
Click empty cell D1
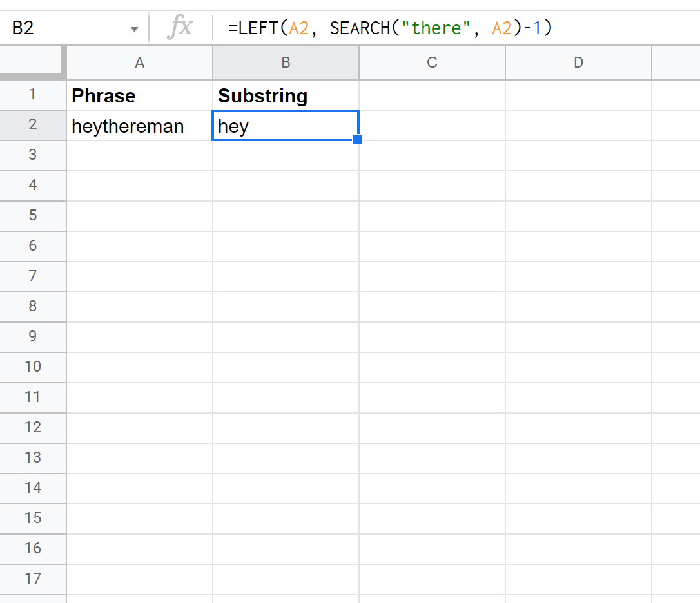click(578, 95)
